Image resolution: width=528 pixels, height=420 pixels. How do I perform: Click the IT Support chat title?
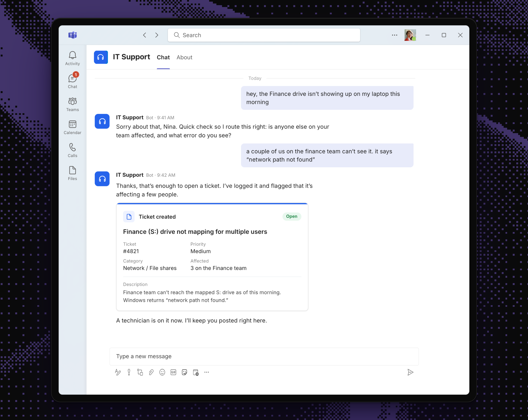131,57
